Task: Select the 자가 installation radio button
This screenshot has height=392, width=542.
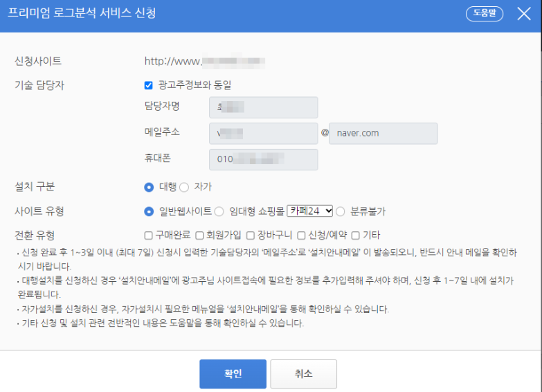Action: [184, 187]
